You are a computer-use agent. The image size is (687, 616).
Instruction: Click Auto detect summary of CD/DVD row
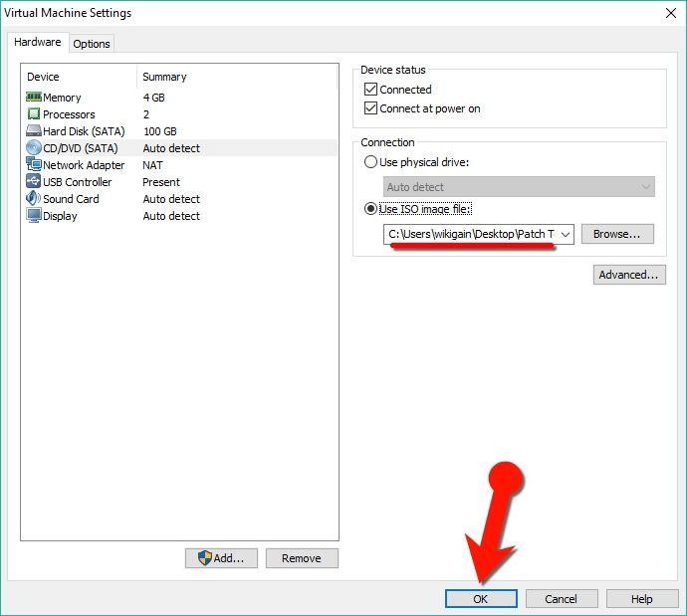click(x=171, y=148)
